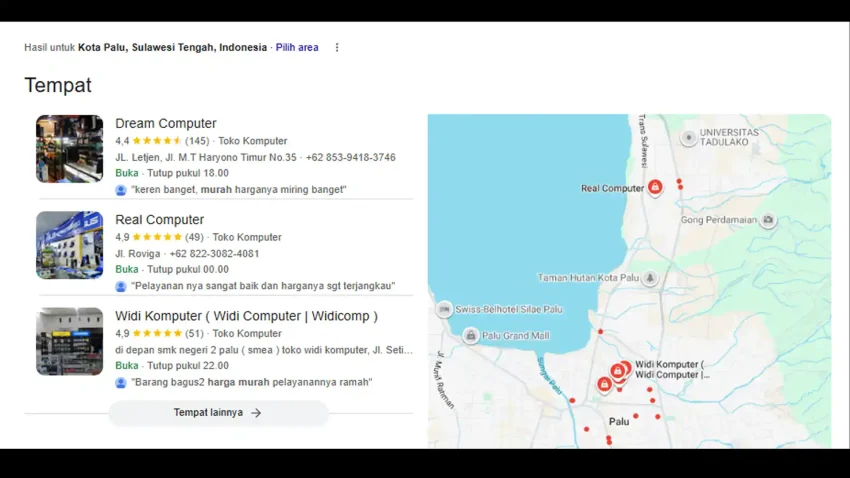Click the "keren banget, murah harganya miring banget" review
Screen dimensions: 850x478
pyautogui.click(x=239, y=190)
